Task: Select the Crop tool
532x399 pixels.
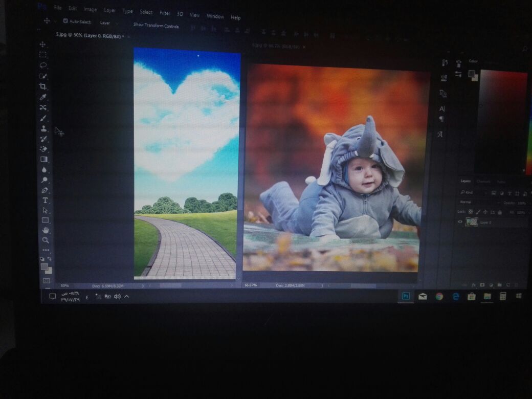Action: (x=43, y=86)
